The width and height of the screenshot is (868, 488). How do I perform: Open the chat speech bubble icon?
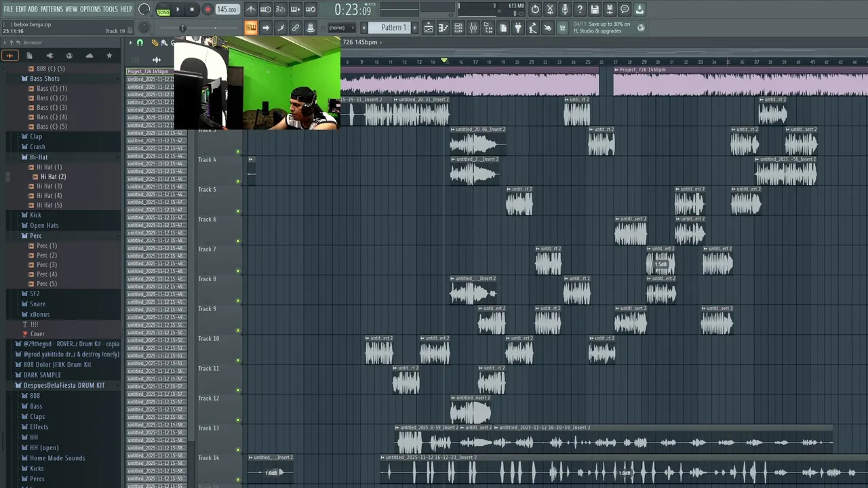pyautogui.click(x=625, y=9)
